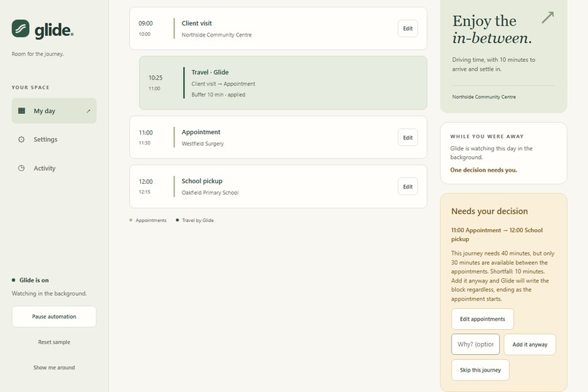Click Oakfield Primary School location text
This screenshot has height=392, width=588.
(x=210, y=193)
